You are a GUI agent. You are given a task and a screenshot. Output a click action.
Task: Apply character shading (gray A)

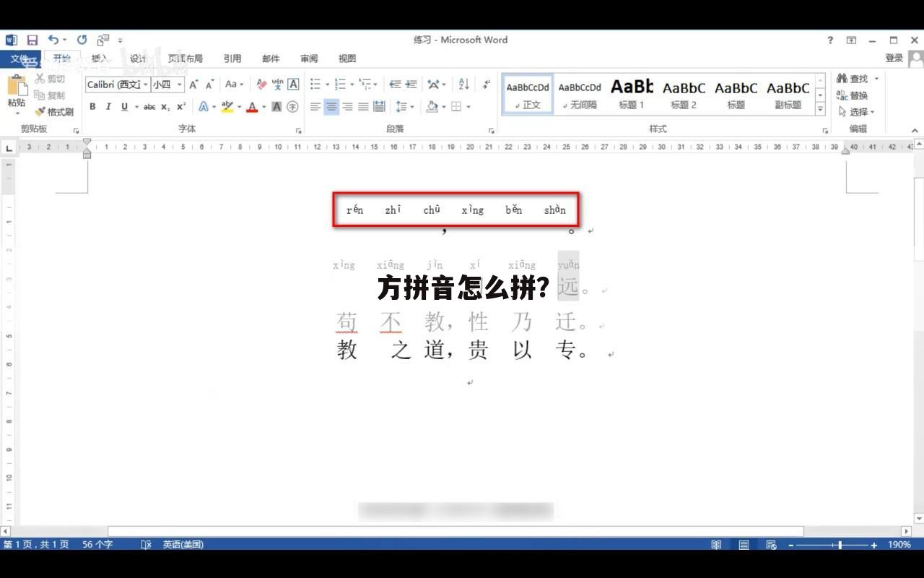(276, 107)
